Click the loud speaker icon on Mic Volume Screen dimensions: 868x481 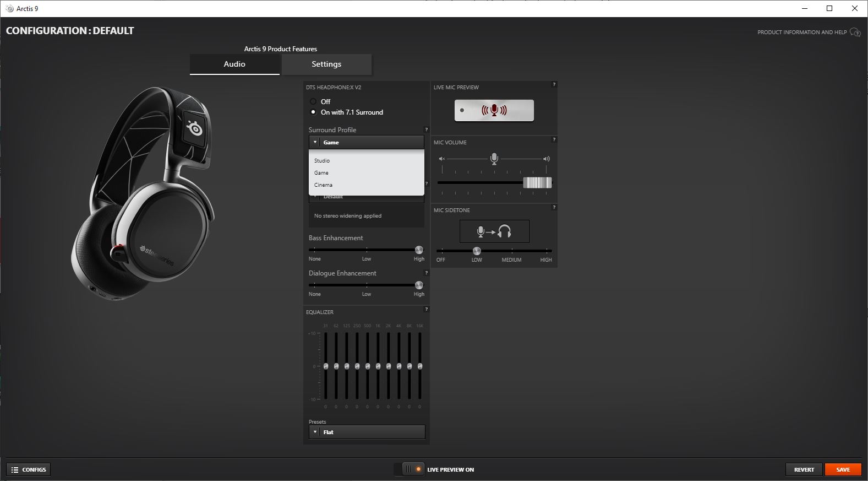tap(546, 159)
